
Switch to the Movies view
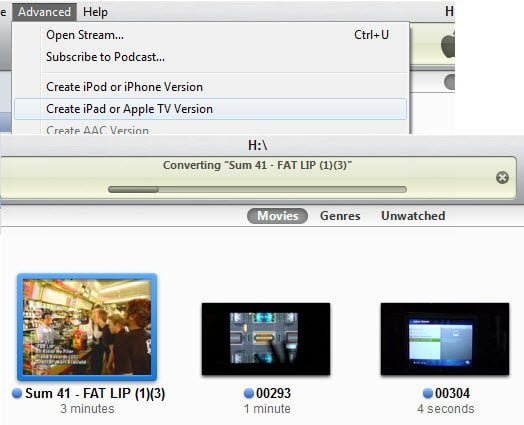277,216
